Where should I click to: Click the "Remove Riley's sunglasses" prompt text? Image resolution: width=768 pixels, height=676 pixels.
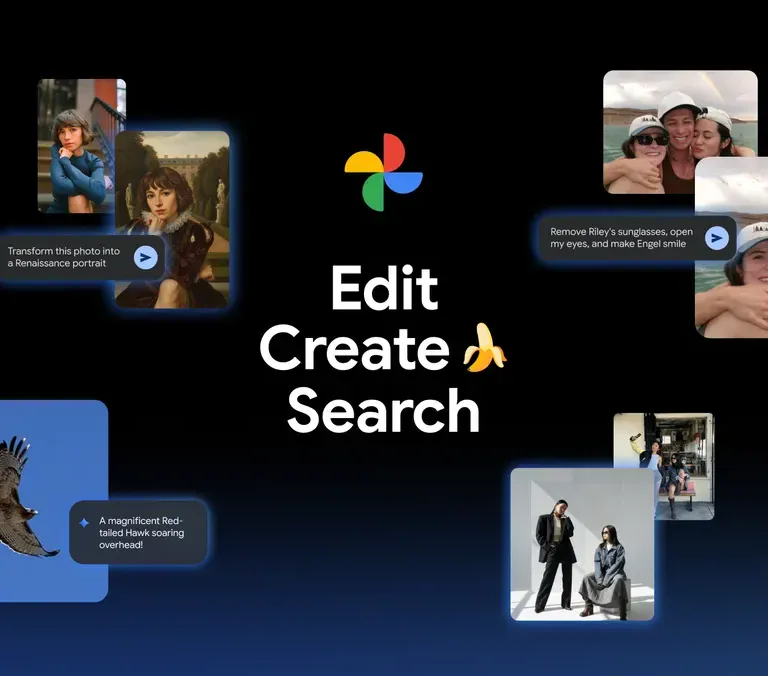622,238
